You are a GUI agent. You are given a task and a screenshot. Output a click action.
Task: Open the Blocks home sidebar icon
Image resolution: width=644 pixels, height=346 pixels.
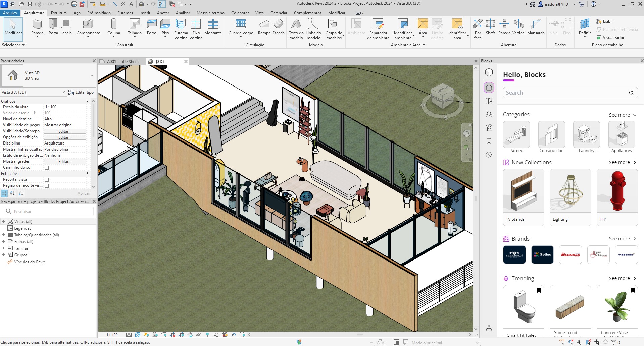(489, 88)
